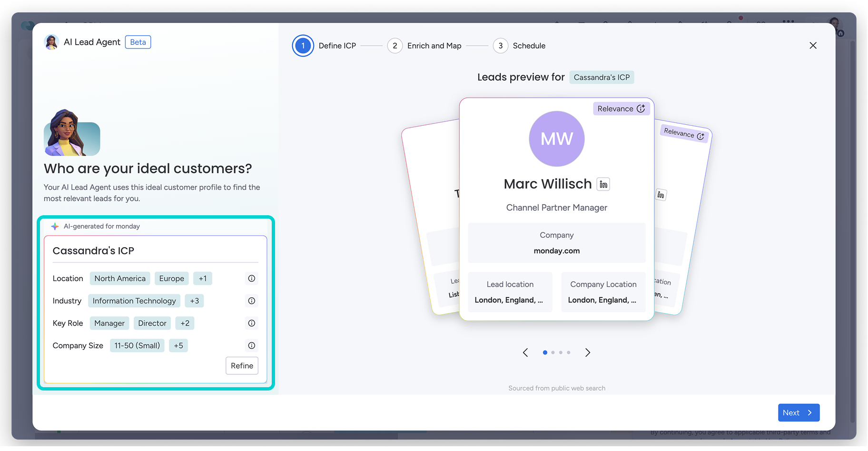Select the first carousel pagination dot

point(545,353)
